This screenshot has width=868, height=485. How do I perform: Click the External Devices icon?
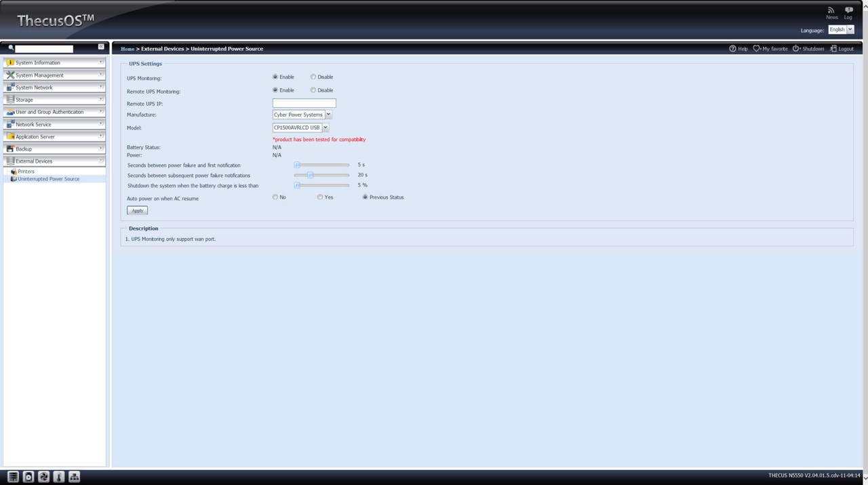(x=10, y=161)
